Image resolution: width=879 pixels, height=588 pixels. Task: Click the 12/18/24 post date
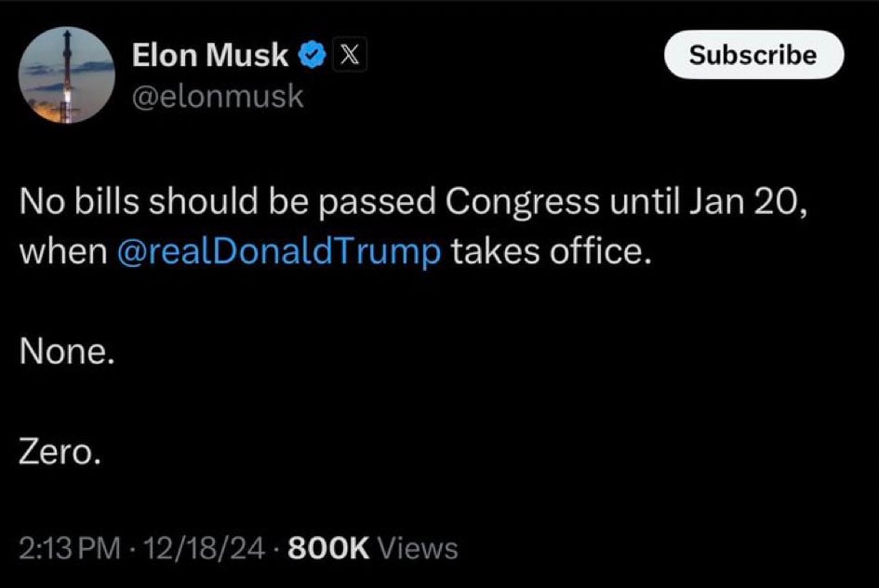point(203,548)
